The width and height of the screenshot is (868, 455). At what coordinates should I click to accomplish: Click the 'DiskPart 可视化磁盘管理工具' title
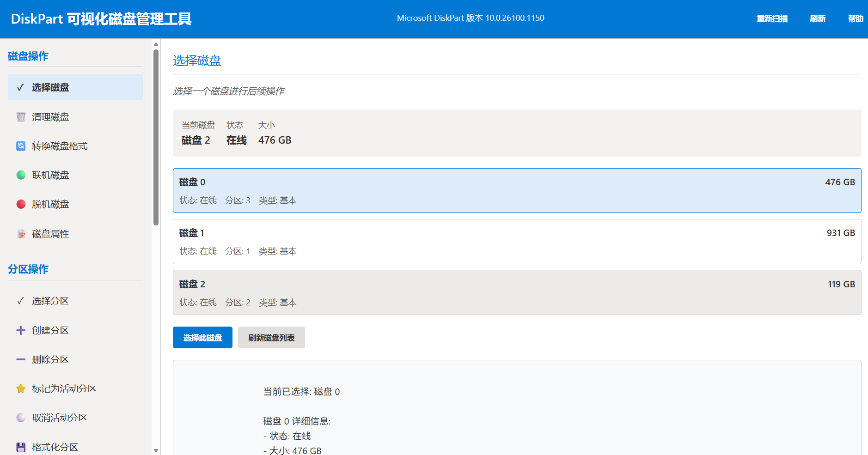[x=101, y=19]
